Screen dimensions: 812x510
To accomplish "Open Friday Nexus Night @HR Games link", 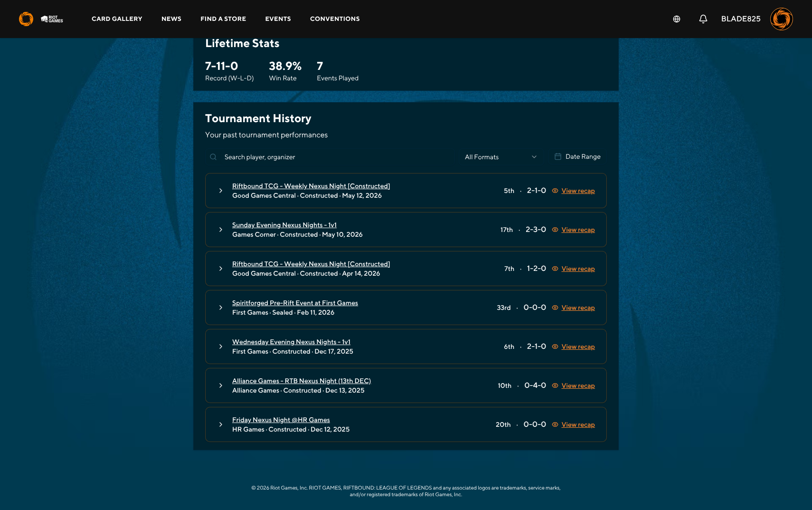I will (x=281, y=420).
